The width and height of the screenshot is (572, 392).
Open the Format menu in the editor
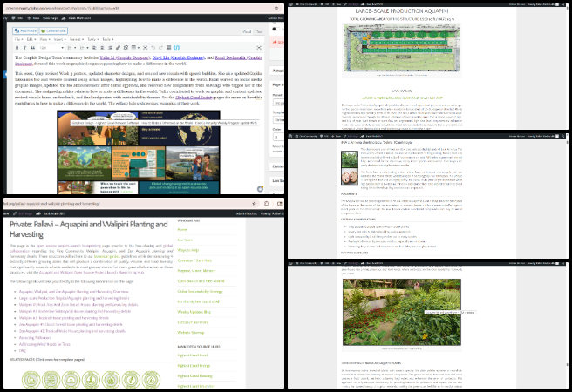pyautogui.click(x=76, y=39)
